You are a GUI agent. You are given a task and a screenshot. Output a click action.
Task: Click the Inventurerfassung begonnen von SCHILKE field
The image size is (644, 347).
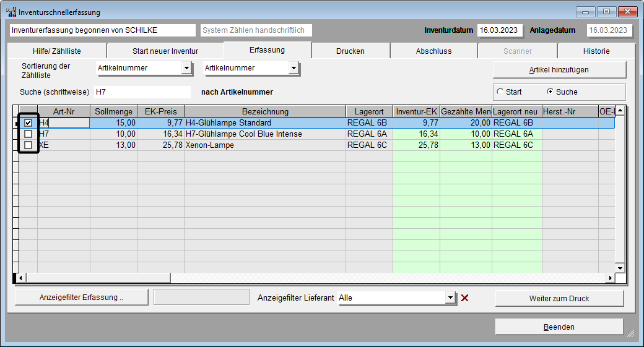(x=102, y=30)
